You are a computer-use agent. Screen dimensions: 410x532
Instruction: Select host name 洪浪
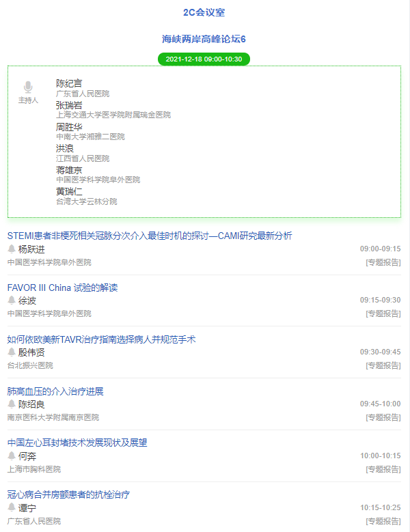(64, 148)
